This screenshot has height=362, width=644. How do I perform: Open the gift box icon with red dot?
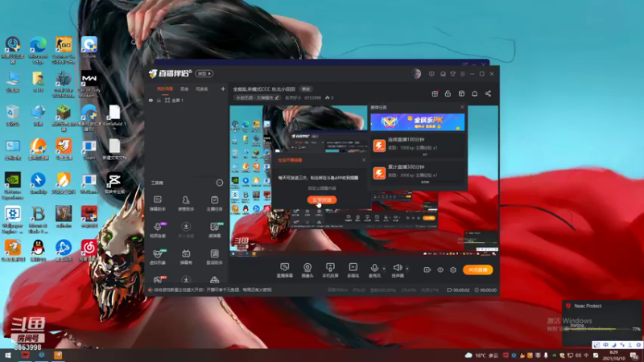tap(435, 93)
